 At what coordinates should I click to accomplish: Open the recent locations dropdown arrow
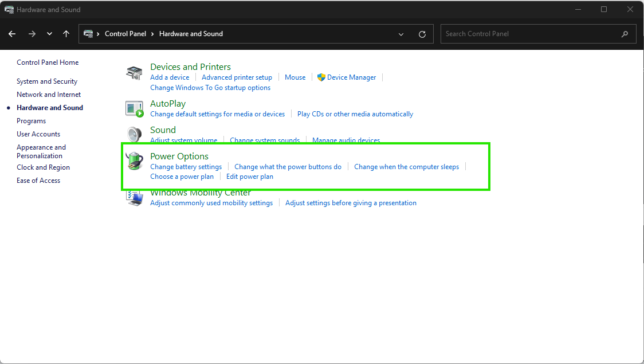click(x=49, y=34)
